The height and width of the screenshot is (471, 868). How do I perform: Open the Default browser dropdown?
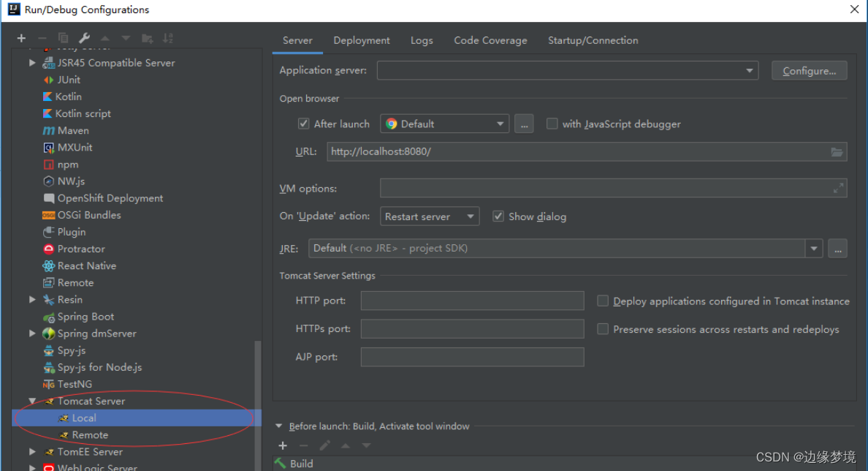(444, 124)
